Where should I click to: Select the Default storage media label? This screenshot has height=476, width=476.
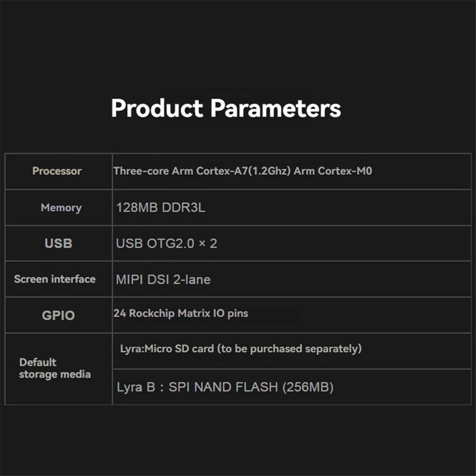click(x=55, y=368)
